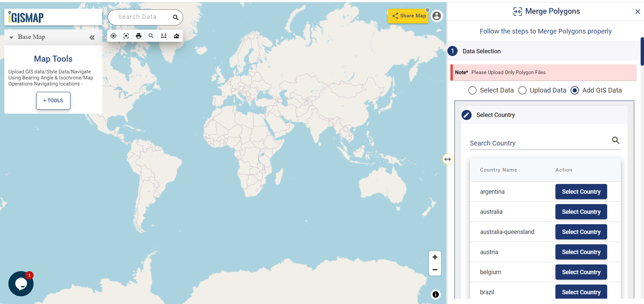Zoom in using the plus control

pos(435,257)
